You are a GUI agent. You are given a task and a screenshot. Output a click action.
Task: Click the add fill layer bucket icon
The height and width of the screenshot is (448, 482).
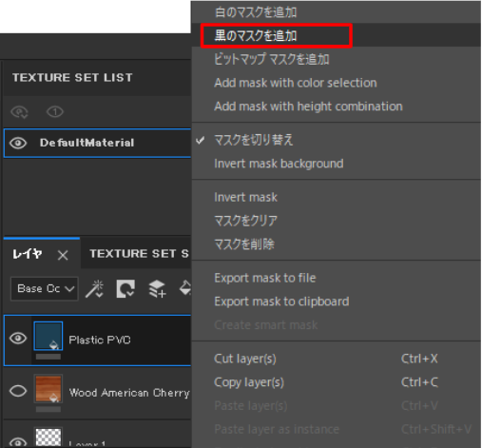tap(185, 288)
